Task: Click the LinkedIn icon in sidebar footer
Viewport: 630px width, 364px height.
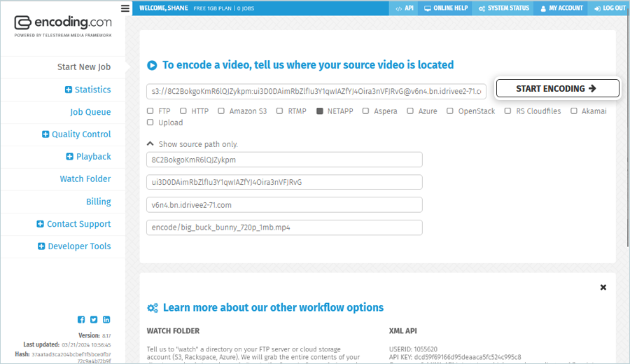Action: 106,319
